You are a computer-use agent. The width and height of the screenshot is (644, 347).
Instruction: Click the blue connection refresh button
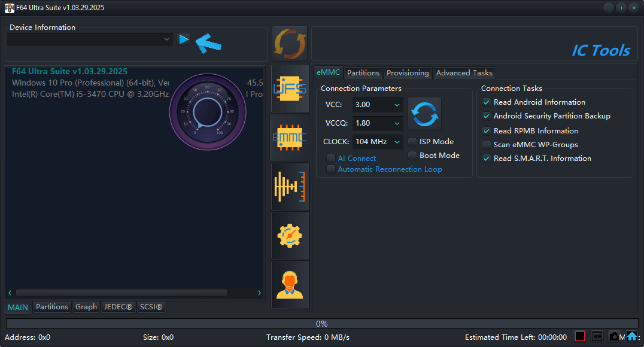coord(424,114)
